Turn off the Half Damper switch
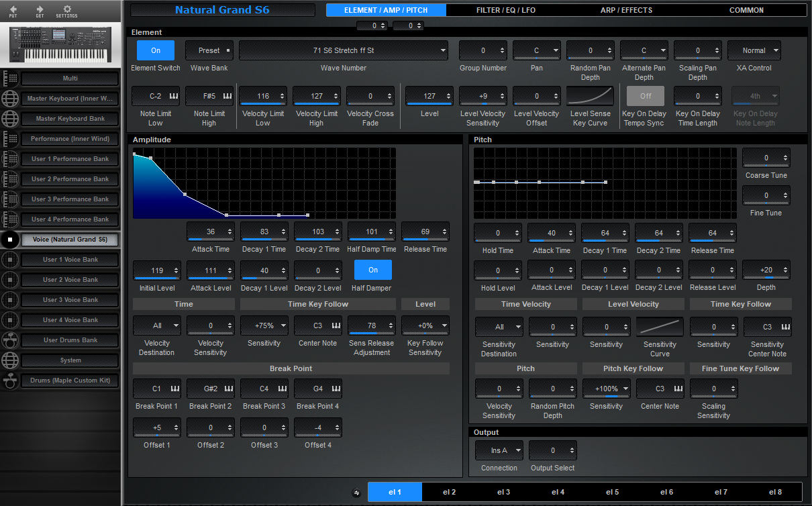 click(x=372, y=269)
